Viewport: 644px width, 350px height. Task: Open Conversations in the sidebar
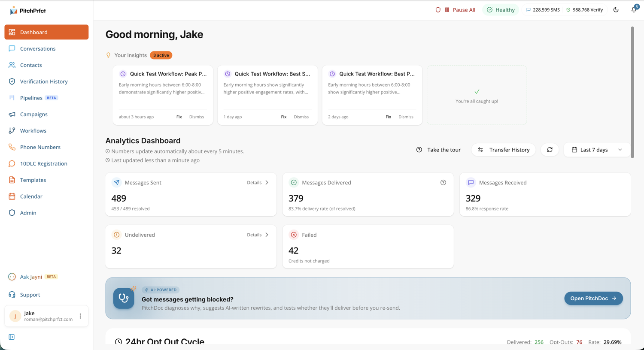[46, 48]
